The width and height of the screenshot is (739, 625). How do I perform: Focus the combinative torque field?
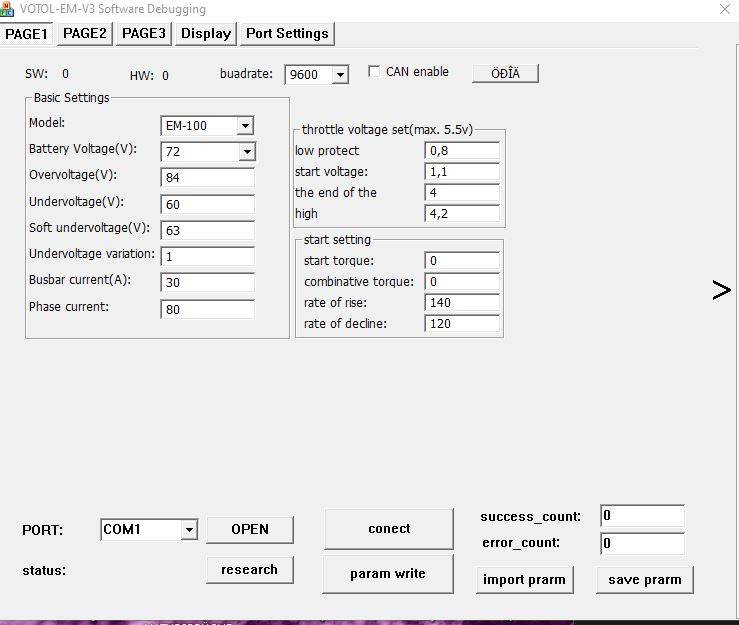(462, 281)
